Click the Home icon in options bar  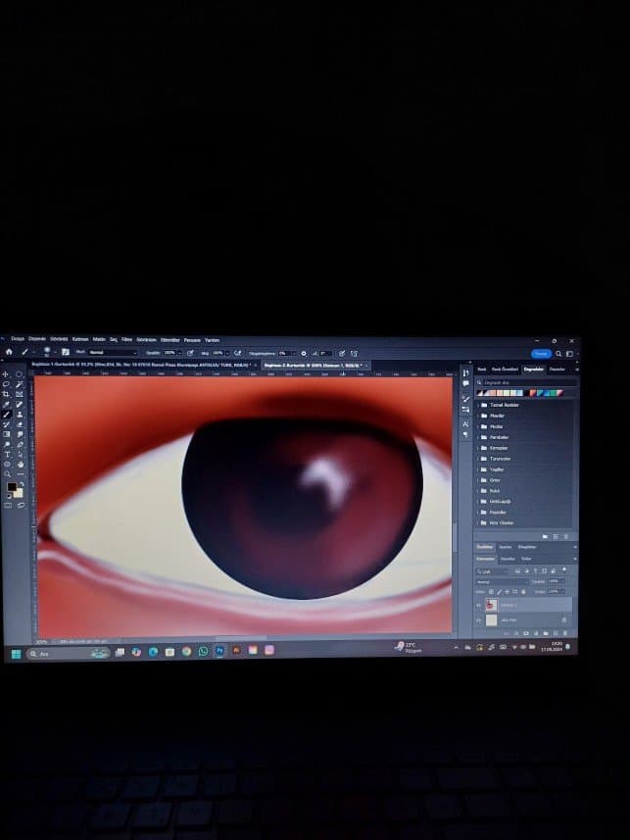(x=9, y=353)
